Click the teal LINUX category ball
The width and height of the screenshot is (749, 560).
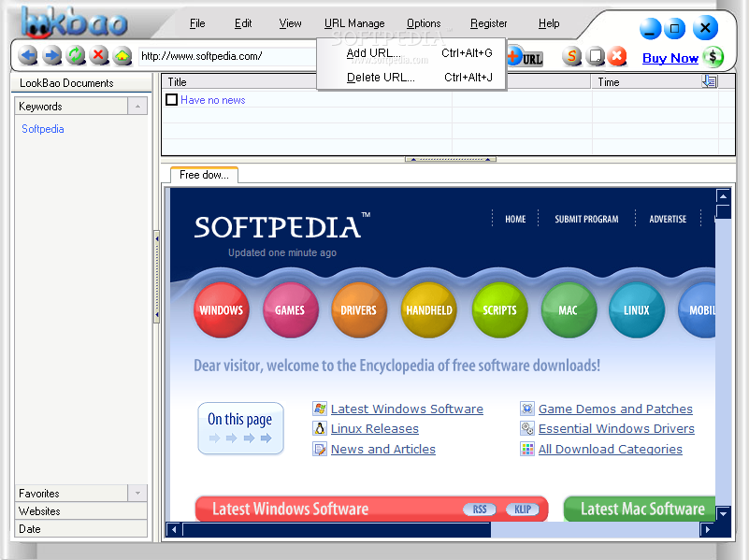tap(637, 310)
